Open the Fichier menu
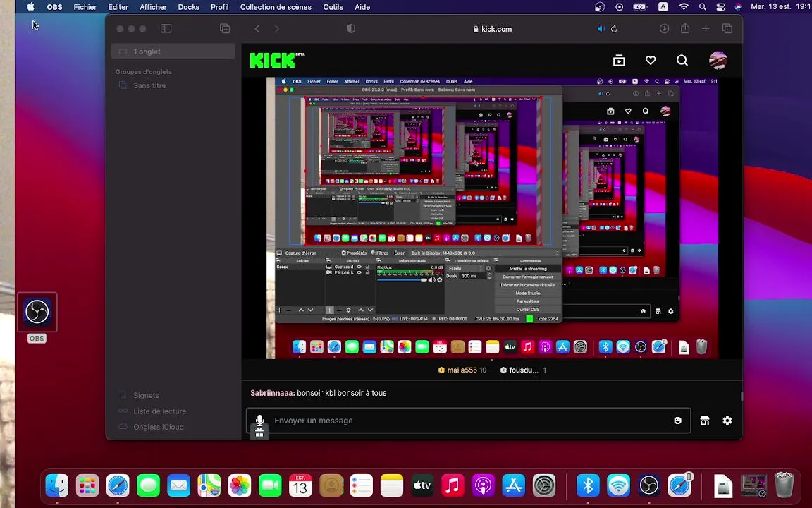 (85, 7)
